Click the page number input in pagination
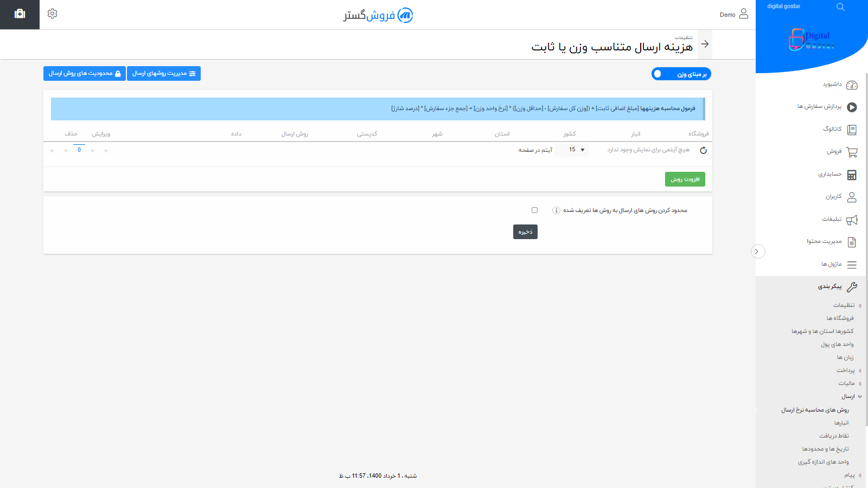 [79, 150]
